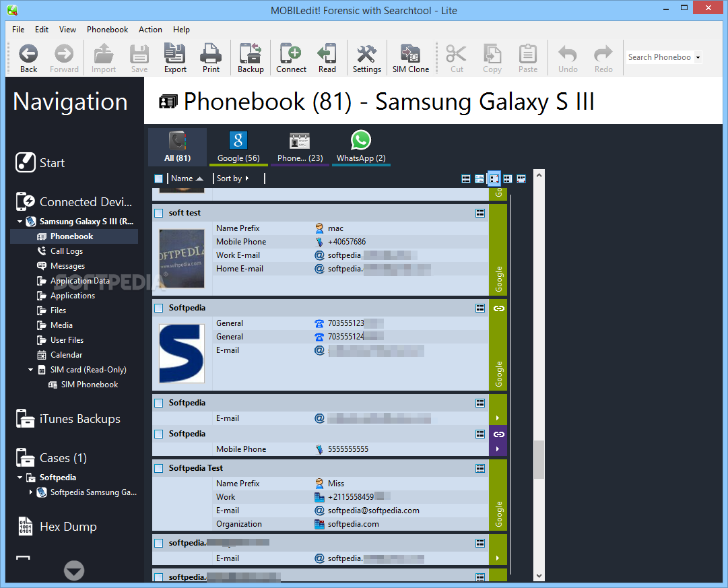This screenshot has height=588, width=728.
Task: Click the Read phone icon
Action: point(327,59)
